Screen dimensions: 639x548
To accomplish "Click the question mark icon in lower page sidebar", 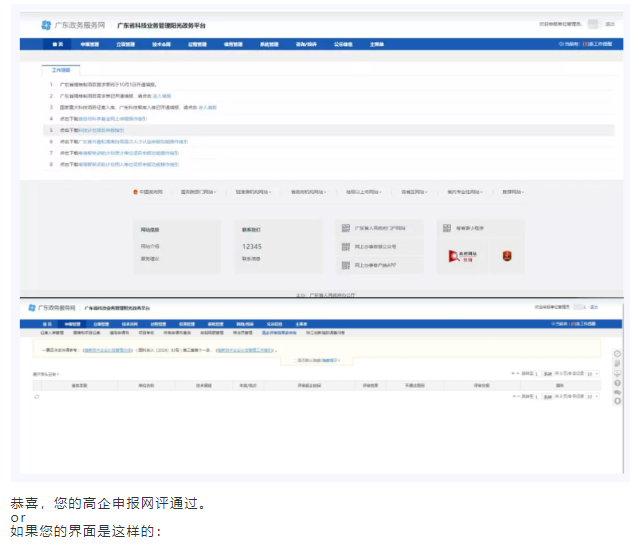I will (x=617, y=383).
